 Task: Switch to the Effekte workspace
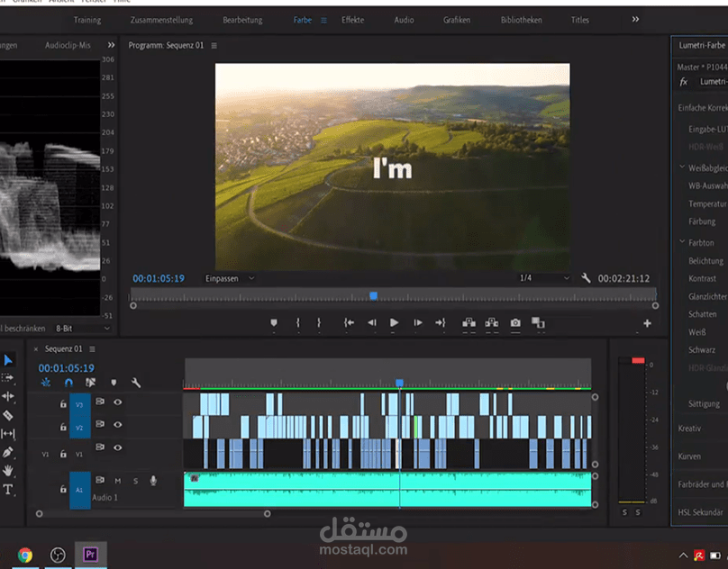pyautogui.click(x=353, y=20)
